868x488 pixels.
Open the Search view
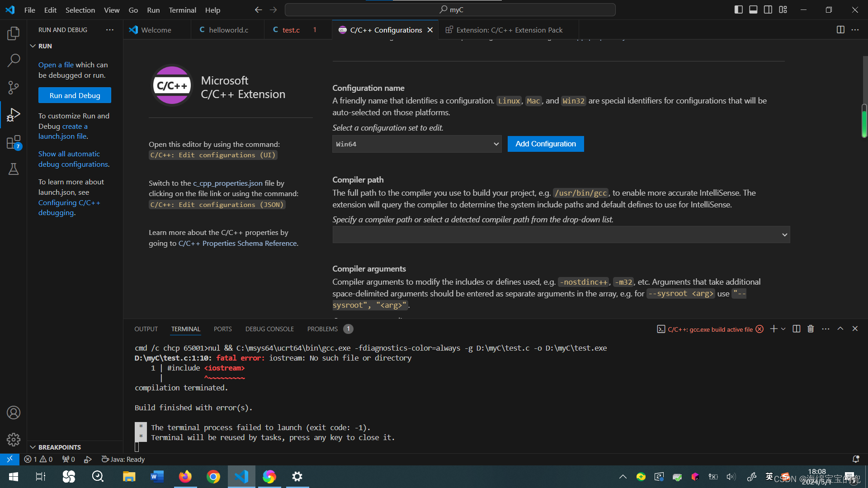coord(13,60)
